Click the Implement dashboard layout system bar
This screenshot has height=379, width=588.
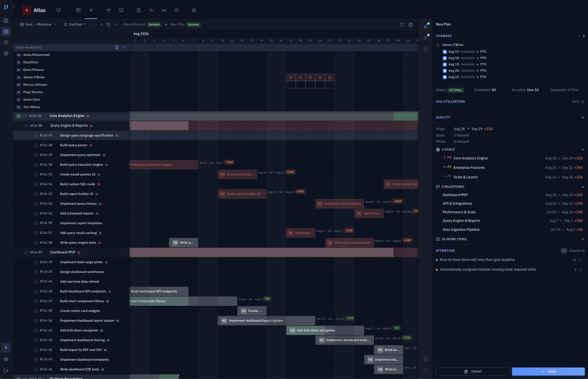tap(266, 321)
